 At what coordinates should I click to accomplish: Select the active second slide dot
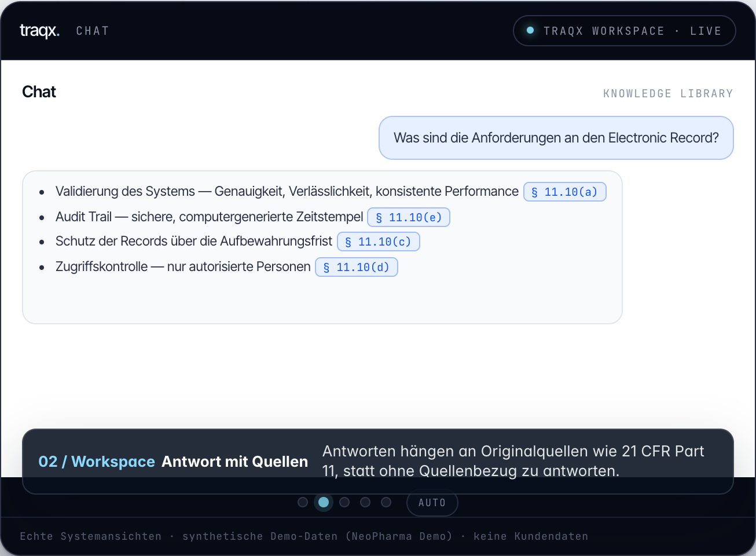[324, 502]
